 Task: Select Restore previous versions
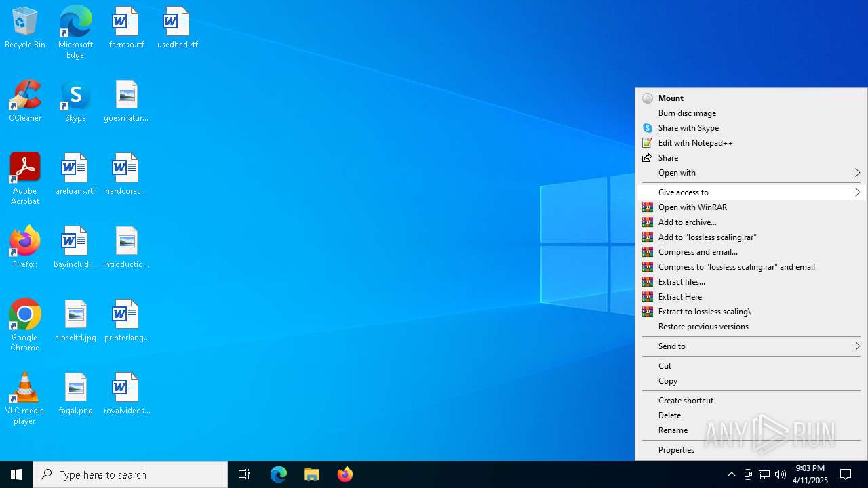(751, 327)
